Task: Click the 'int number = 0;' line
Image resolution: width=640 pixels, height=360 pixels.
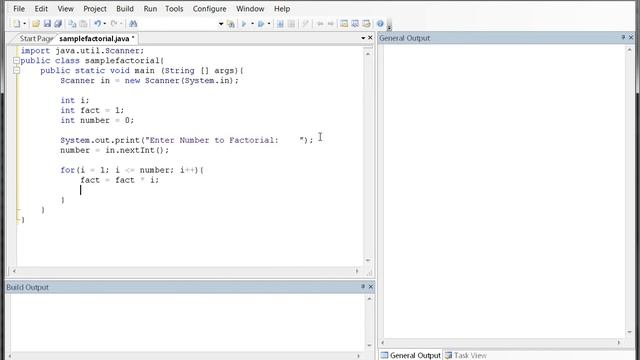Action: tap(97, 120)
